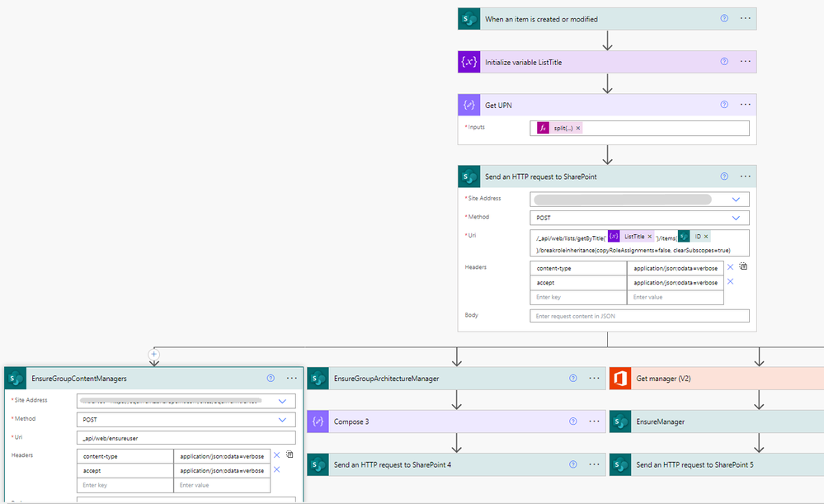Open help for EnsureGroupContentManagers
Viewport: 824px width, 504px height.
(x=271, y=378)
